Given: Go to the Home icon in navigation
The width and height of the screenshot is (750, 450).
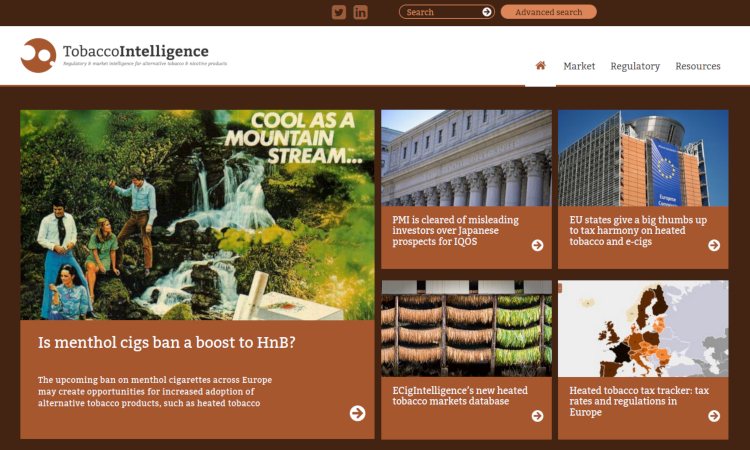Looking at the screenshot, I should [541, 66].
